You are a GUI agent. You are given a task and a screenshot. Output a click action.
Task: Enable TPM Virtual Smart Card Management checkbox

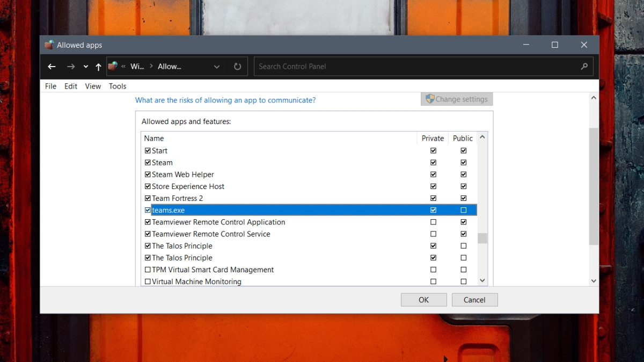(x=148, y=270)
